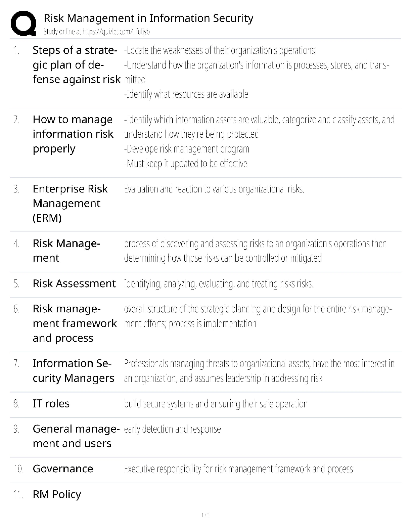Click the Risk management framework and process term
This screenshot has height=532, width=411.
pos(75,323)
